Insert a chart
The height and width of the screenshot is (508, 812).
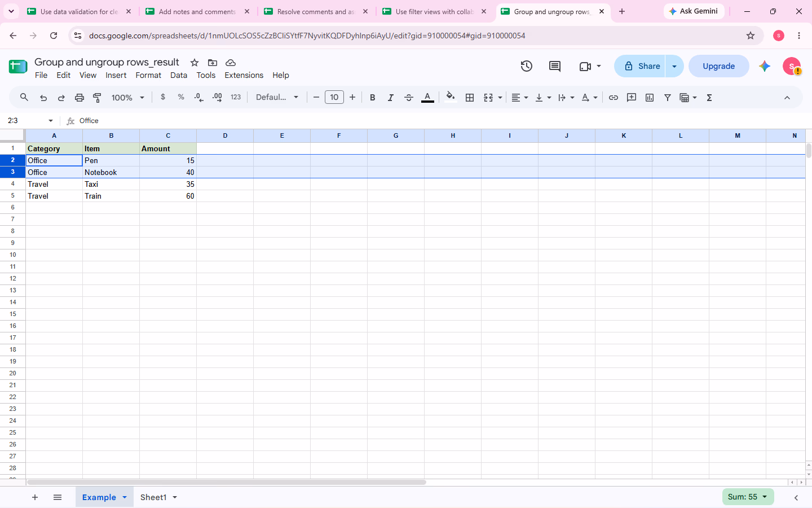click(x=650, y=98)
